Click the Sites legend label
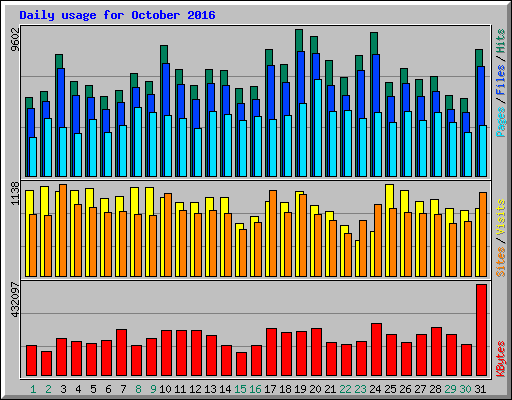The width and height of the screenshot is (512, 400). pos(500,262)
